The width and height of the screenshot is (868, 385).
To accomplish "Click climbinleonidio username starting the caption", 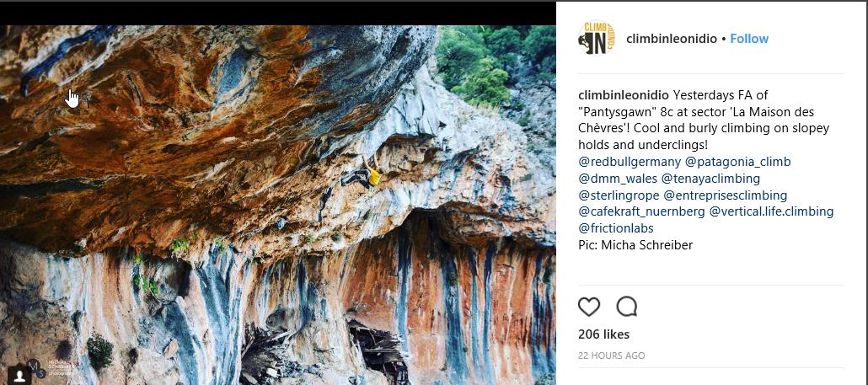I will click(624, 95).
